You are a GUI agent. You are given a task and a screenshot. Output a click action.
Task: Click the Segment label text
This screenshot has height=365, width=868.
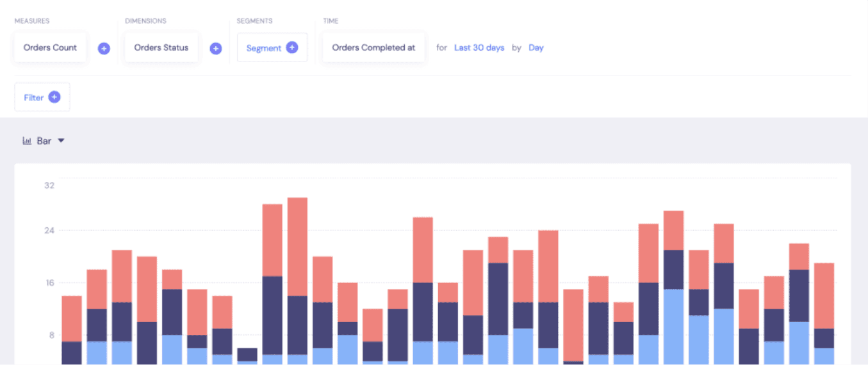click(264, 48)
